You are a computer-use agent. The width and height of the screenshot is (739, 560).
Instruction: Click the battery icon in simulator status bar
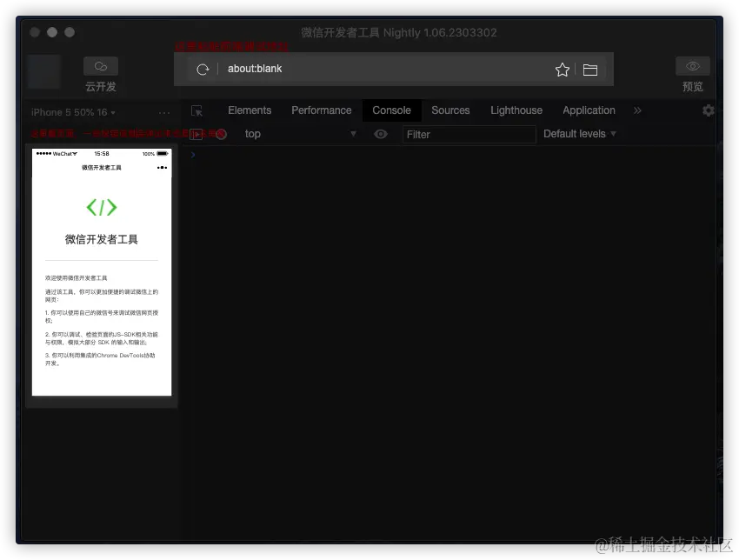click(x=163, y=154)
